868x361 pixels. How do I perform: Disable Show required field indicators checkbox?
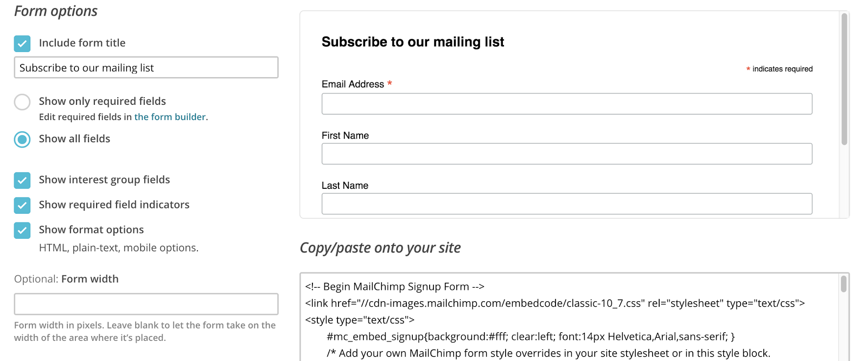(22, 205)
